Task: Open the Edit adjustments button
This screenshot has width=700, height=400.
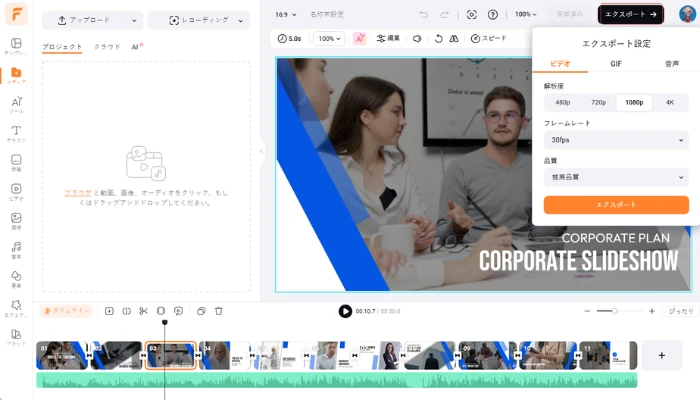Action: pyautogui.click(x=388, y=39)
